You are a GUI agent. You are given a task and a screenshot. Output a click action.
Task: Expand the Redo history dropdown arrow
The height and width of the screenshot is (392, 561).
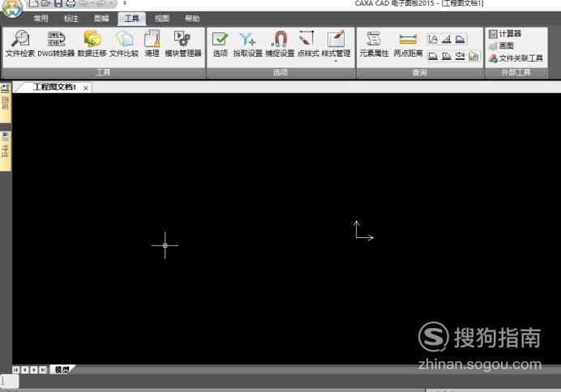coord(110,3)
